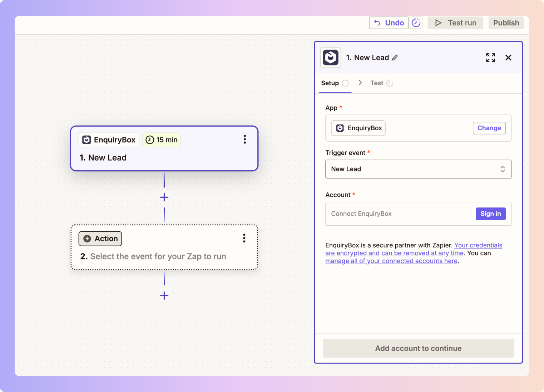Click the trigger event up-down arrows
544x392 pixels.
coord(503,169)
